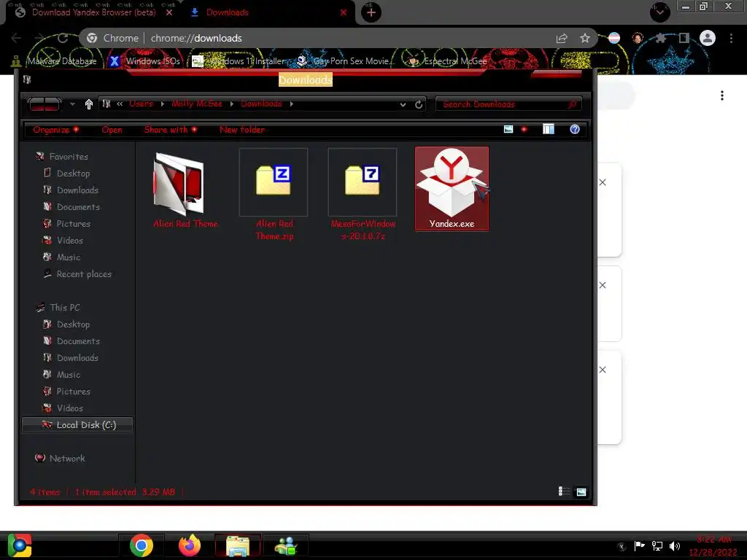Viewport: 747px width, 560px height.
Task: Open File Explorer from the taskbar
Action: point(238,545)
